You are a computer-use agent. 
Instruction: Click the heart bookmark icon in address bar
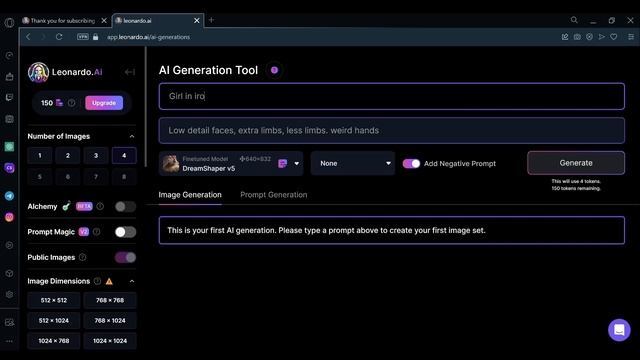613,37
